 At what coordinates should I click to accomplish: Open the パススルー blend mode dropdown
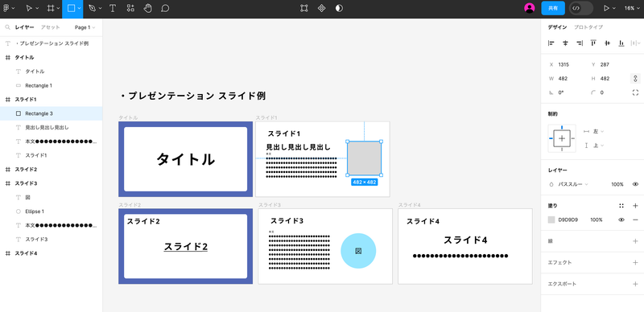572,184
